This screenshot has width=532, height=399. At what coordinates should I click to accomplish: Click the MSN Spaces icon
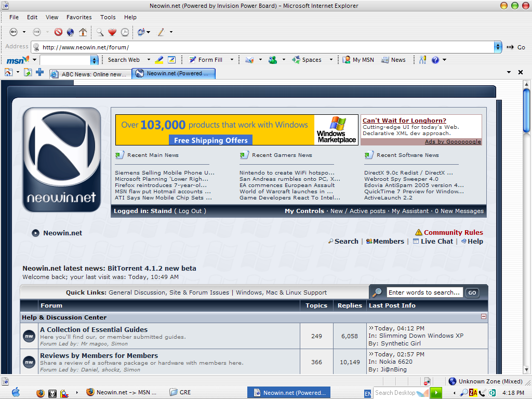click(296, 60)
